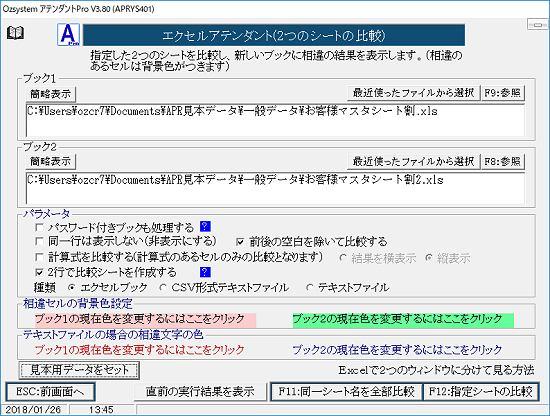Open help for password-protected books option
The height and width of the screenshot is (416, 550).
pos(205,226)
